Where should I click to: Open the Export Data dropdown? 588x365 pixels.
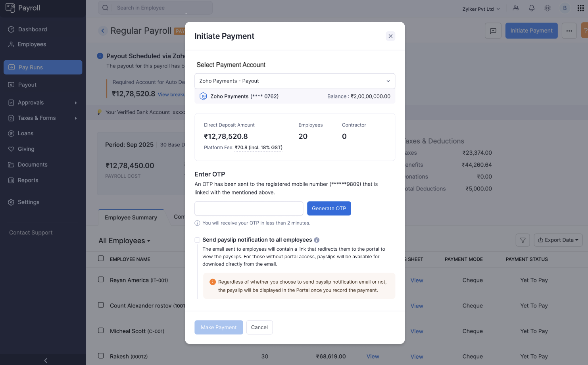click(558, 240)
